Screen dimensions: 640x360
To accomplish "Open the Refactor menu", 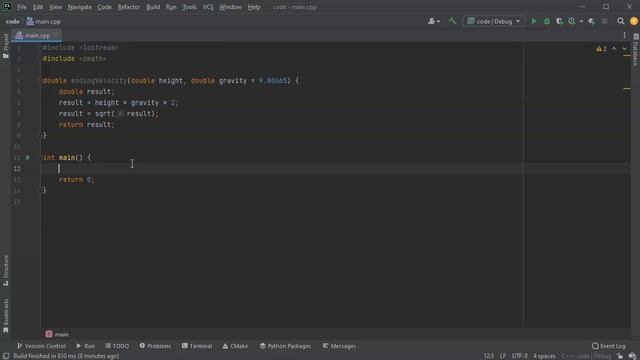I will point(129,7).
